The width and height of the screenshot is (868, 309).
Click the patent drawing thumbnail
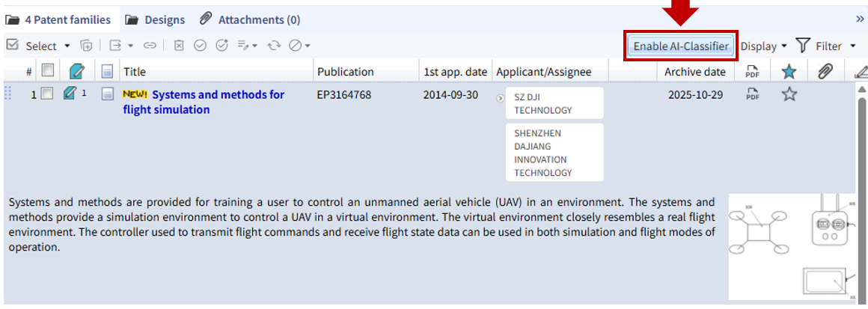coord(791,247)
